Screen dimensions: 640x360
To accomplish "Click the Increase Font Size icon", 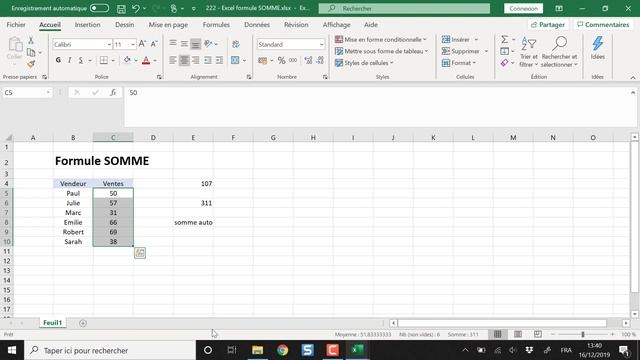I will tap(142, 44).
